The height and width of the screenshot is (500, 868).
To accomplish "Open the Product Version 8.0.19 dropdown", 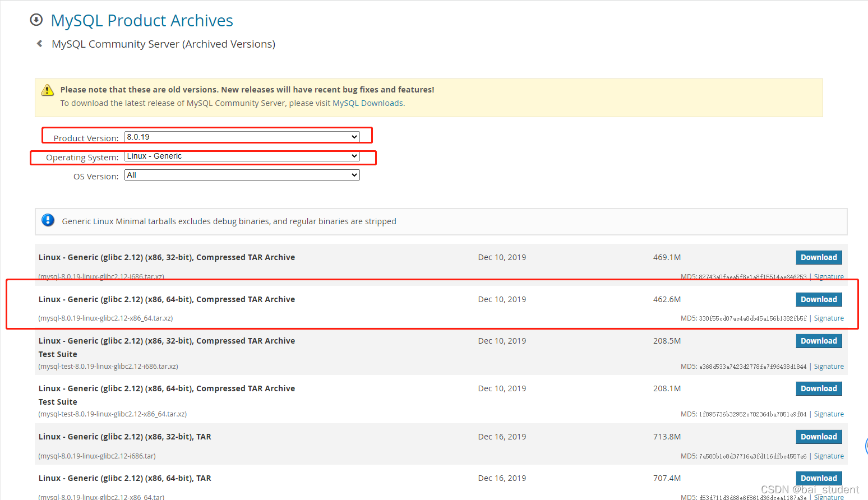I will [x=242, y=137].
